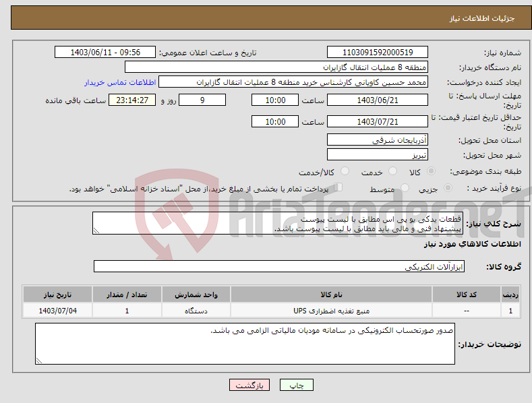Click the goods group field ابزارآلات الکتریکی
The width and height of the screenshot is (532, 403).
pos(279,266)
